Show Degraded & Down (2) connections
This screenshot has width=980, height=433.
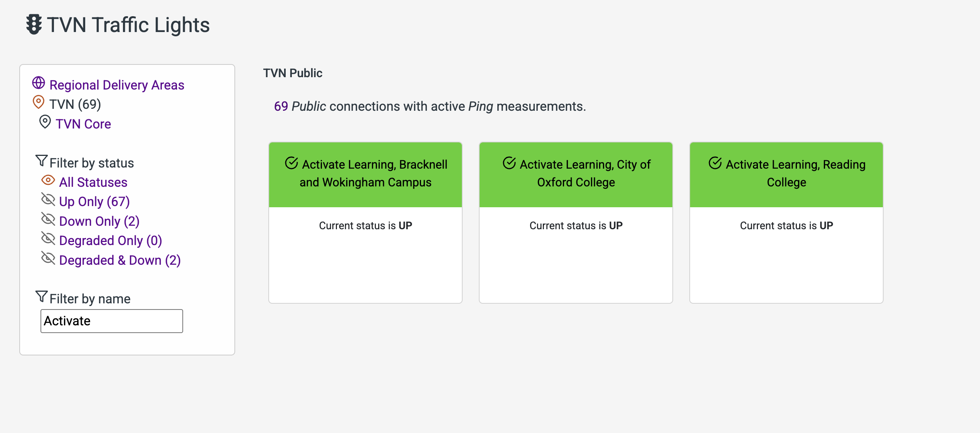[120, 260]
